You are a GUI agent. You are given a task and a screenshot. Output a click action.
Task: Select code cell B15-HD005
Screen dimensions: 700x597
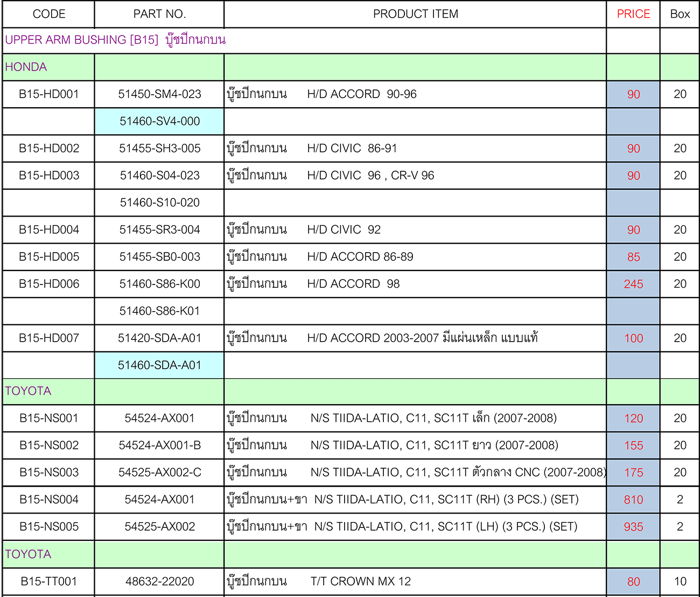pyautogui.click(x=49, y=256)
